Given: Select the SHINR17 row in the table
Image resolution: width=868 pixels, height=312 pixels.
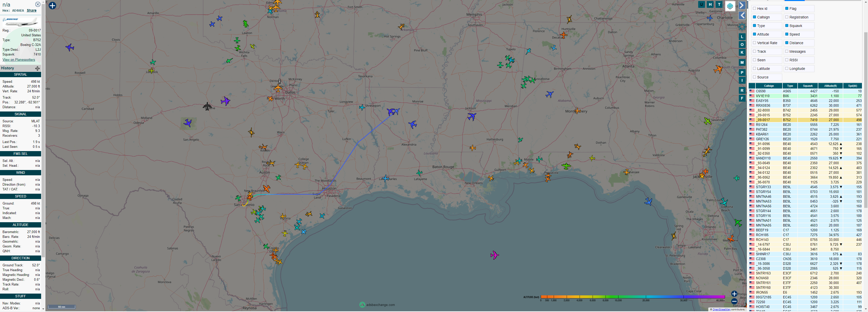Looking at the screenshot, I should click(805, 254).
